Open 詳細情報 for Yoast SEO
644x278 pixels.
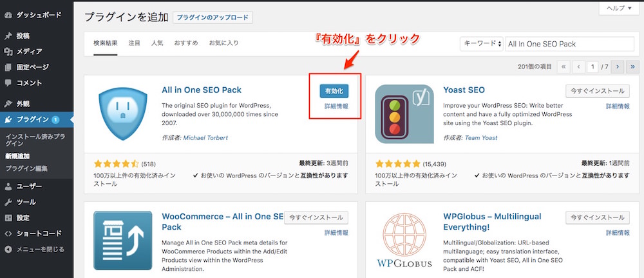coord(618,106)
